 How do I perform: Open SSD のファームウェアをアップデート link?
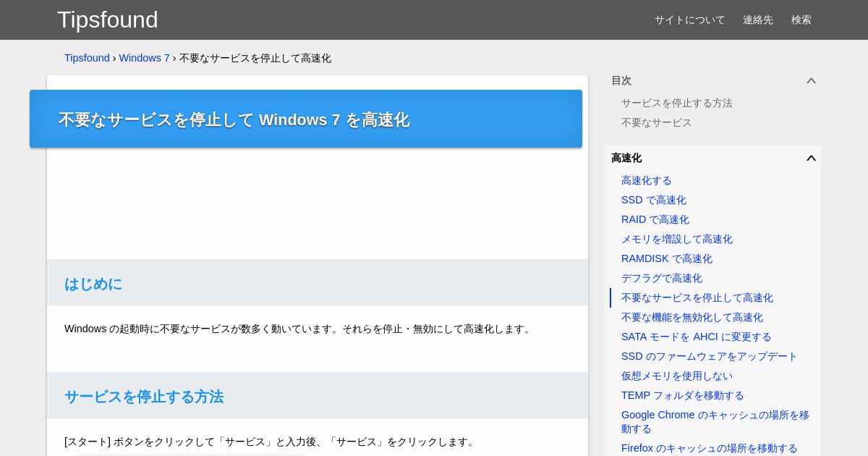click(x=710, y=356)
